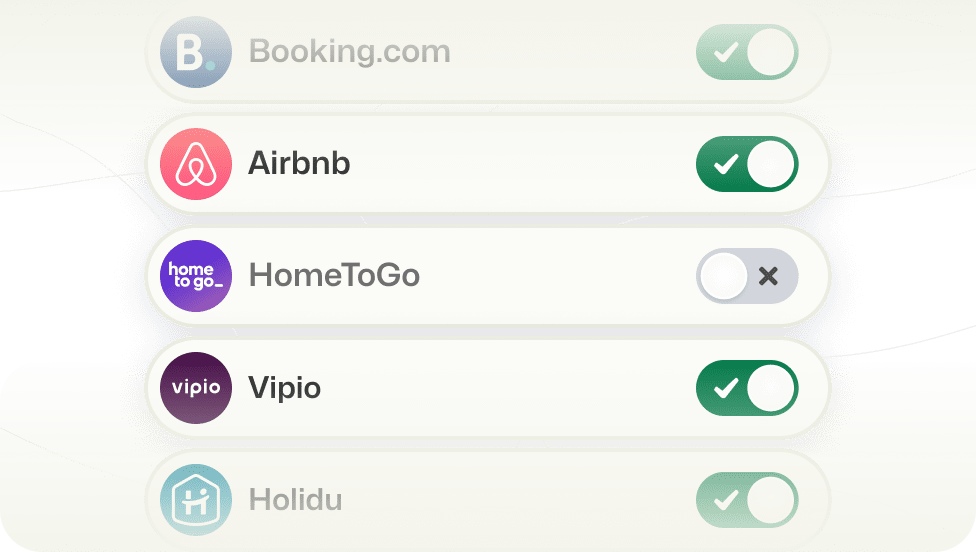Click the dark purple Vipio logo
Screen dimensions: 976x552
(x=196, y=388)
